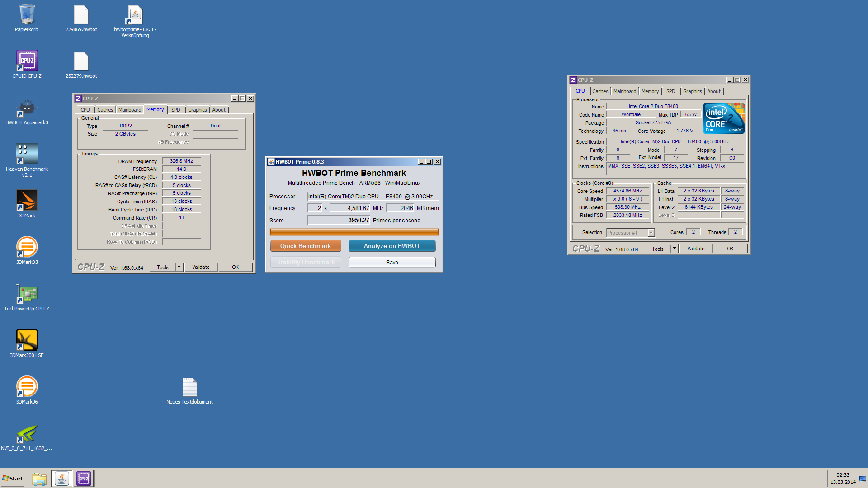Viewport: 868px width, 488px height.
Task: Click the Processor name field in HWBOT Prime
Action: 373,196
